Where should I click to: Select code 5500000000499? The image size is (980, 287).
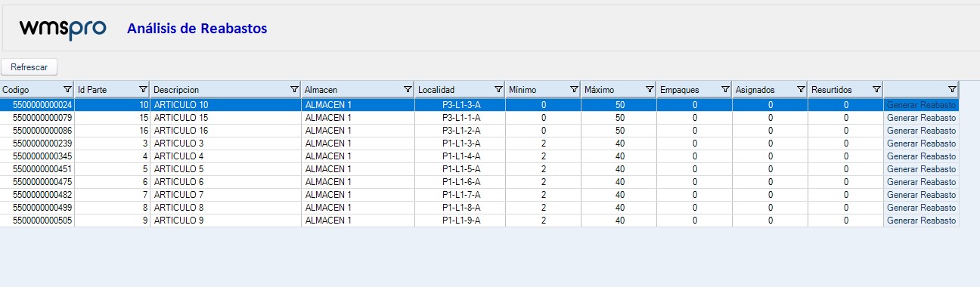pos(37,208)
